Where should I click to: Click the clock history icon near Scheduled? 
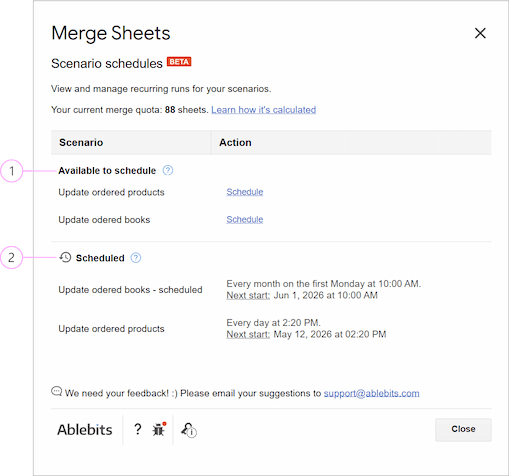[65, 257]
